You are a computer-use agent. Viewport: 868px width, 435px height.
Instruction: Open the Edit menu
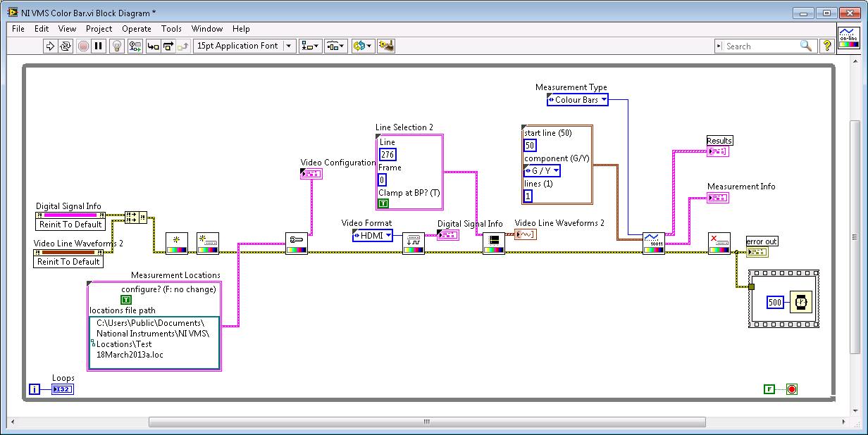pos(42,29)
